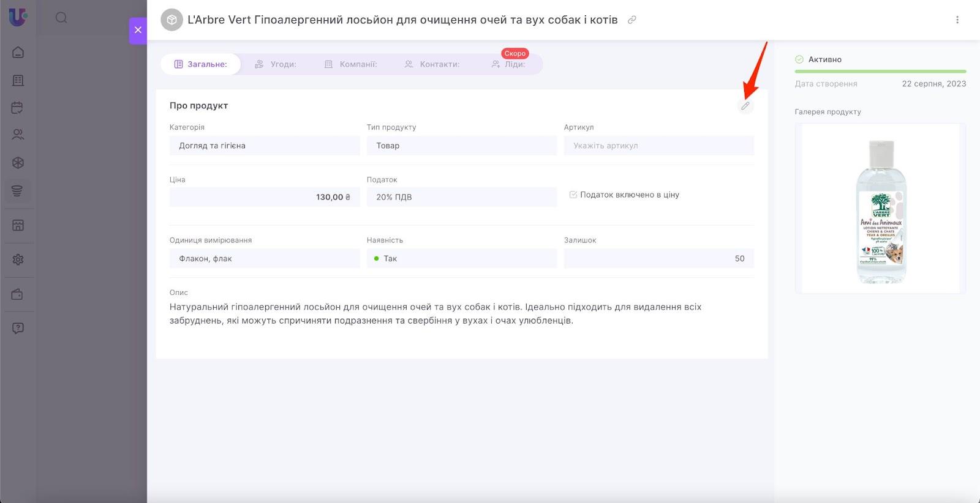Open the Наявність dropdown showing Так
The image size is (980, 503).
[462, 259]
